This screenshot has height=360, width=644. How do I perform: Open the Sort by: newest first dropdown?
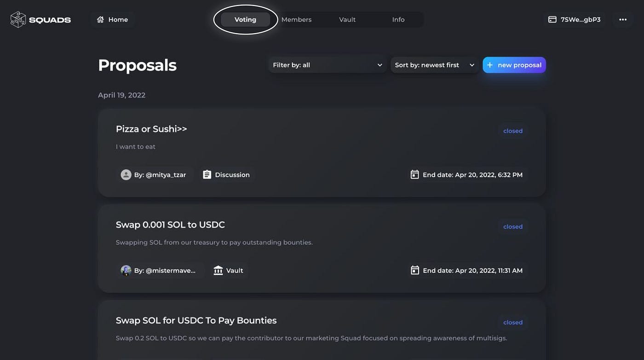434,65
